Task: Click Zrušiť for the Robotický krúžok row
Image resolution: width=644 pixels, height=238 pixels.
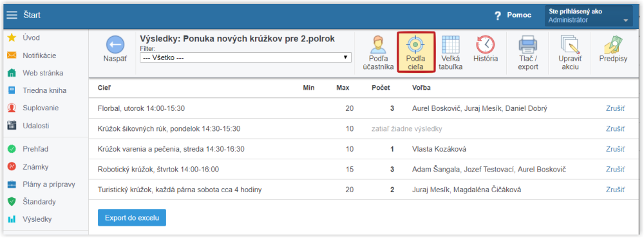Action: tap(615, 170)
